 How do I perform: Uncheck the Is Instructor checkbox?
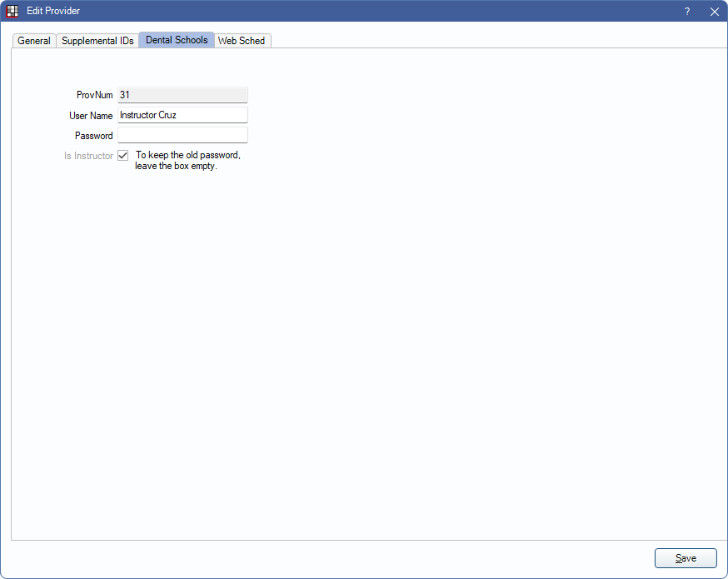tap(123, 156)
